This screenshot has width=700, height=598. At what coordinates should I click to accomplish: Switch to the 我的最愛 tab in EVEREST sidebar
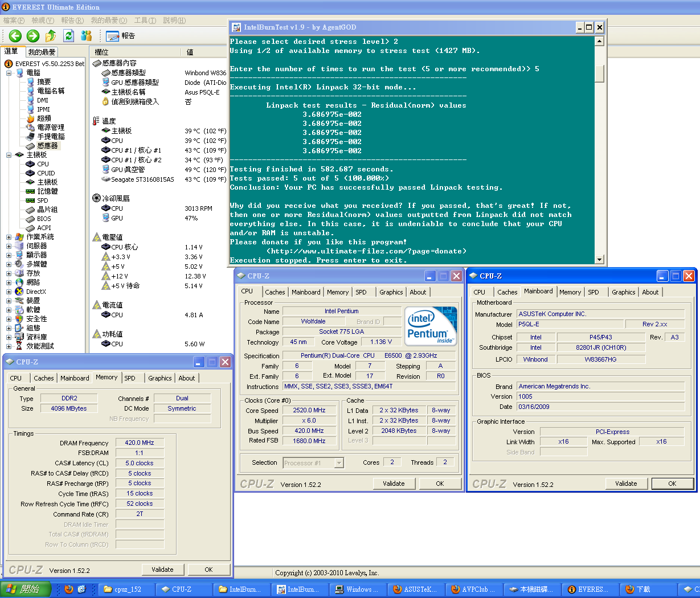[42, 52]
